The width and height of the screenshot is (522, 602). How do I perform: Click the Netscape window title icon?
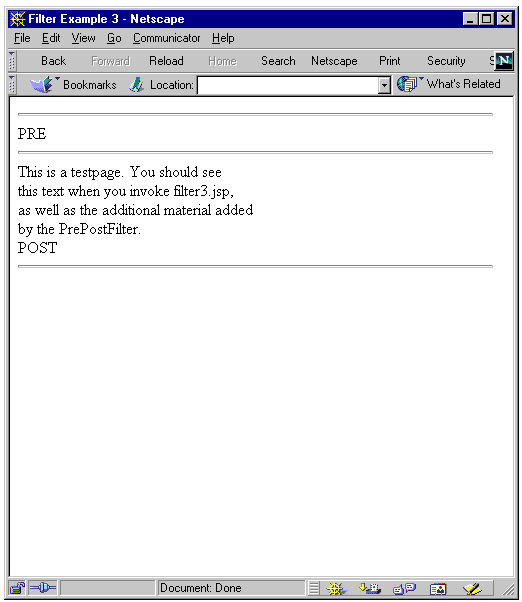click(x=18, y=19)
